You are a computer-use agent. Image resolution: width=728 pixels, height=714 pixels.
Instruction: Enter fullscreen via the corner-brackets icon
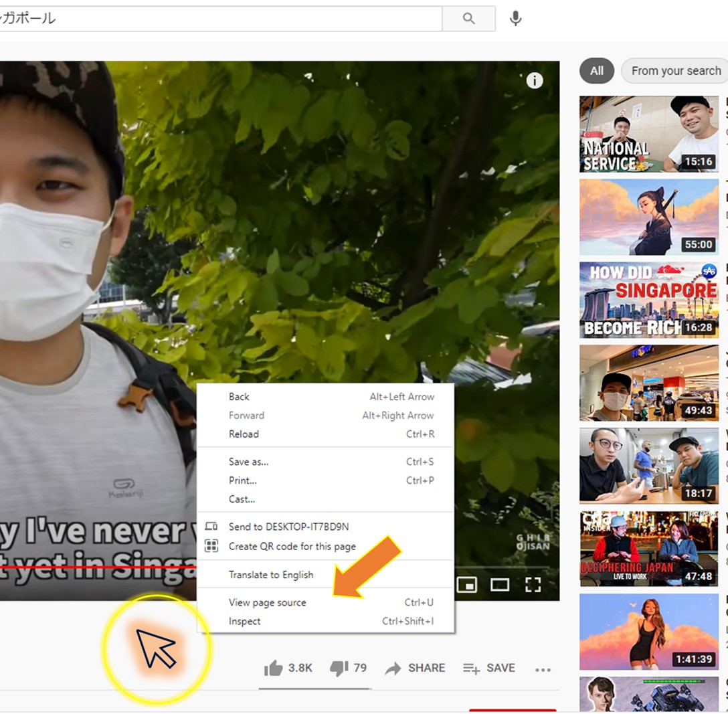pyautogui.click(x=533, y=584)
